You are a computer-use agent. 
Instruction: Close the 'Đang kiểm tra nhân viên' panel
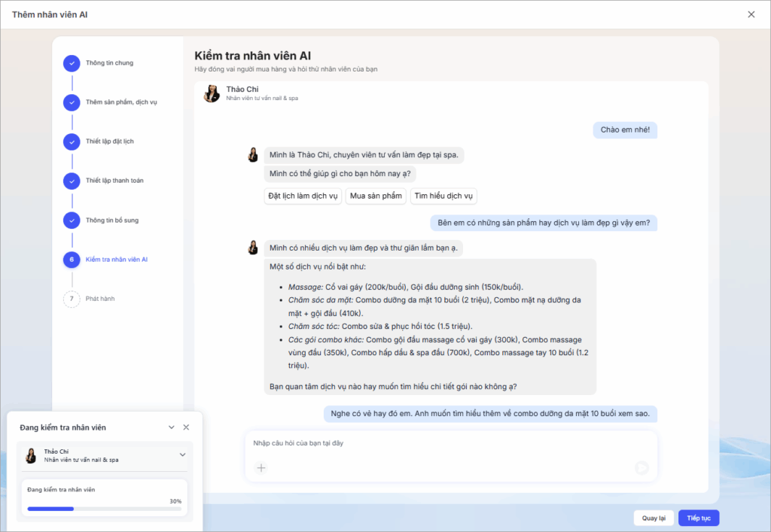[x=186, y=427]
